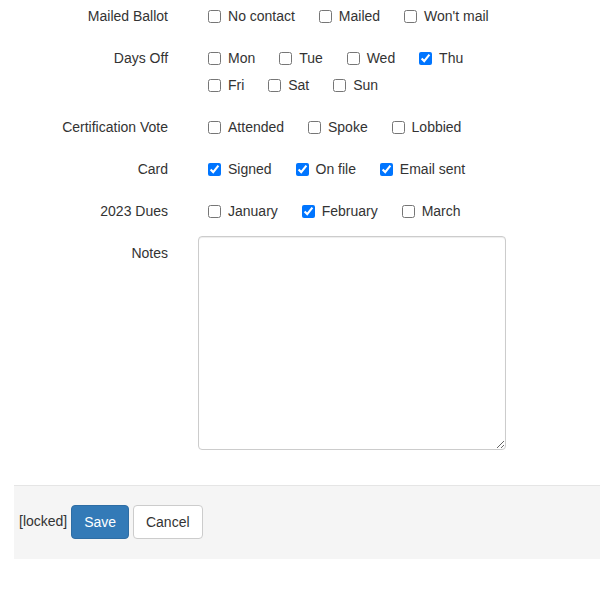Tick the Mailed ballot checkbox
The image size is (600, 600).
[325, 16]
